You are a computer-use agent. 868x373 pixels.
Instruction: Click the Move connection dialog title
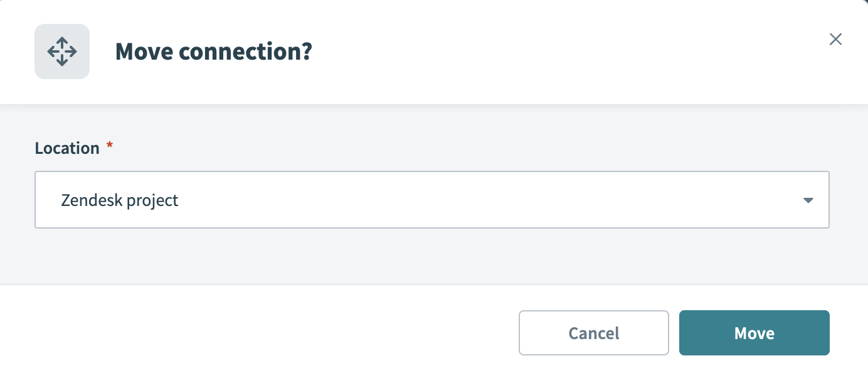tap(213, 51)
